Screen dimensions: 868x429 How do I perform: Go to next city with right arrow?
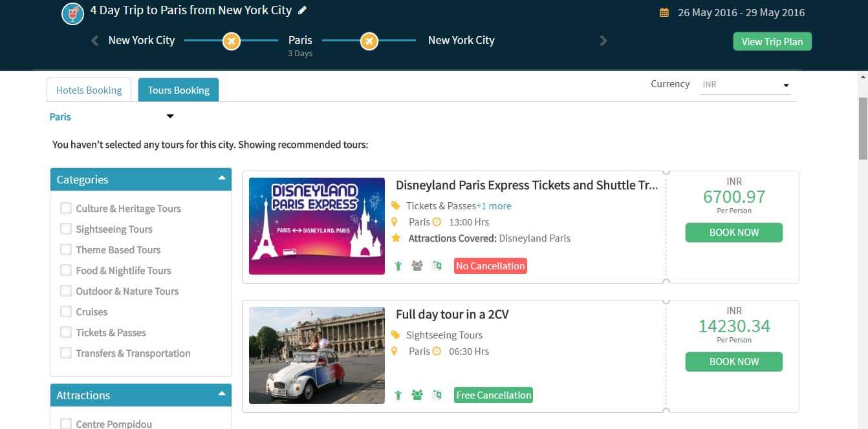point(603,41)
